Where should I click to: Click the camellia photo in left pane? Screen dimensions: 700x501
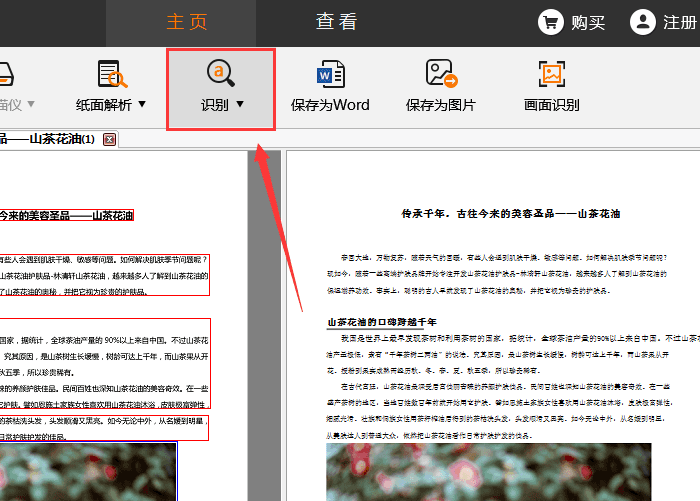click(x=88, y=472)
